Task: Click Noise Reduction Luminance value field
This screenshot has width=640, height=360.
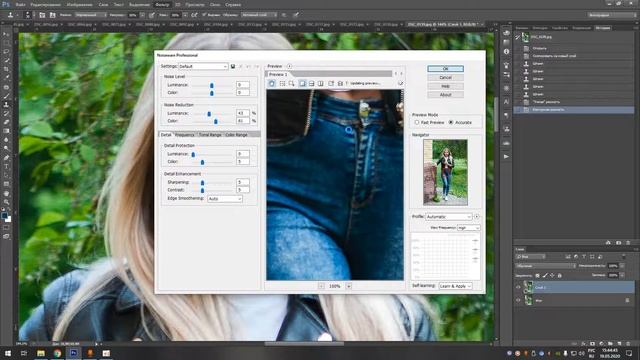Action: point(243,113)
